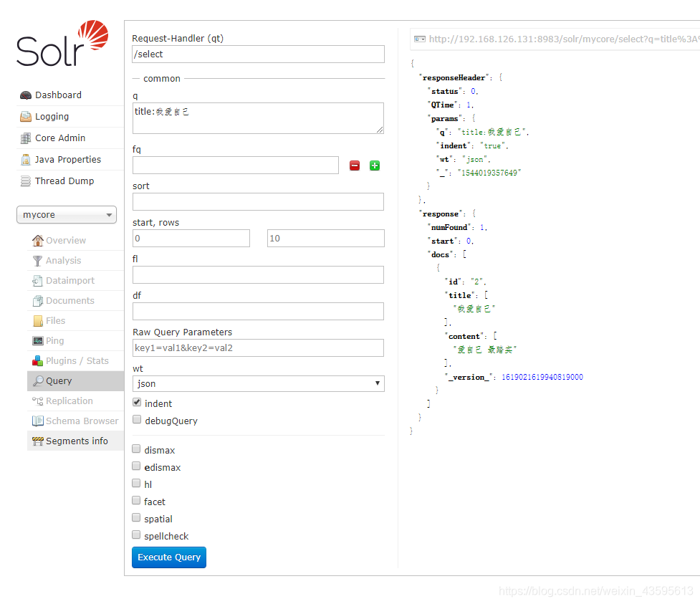Enable the spellcheck checkbox
The width and height of the screenshot is (700, 604).
coord(136,535)
